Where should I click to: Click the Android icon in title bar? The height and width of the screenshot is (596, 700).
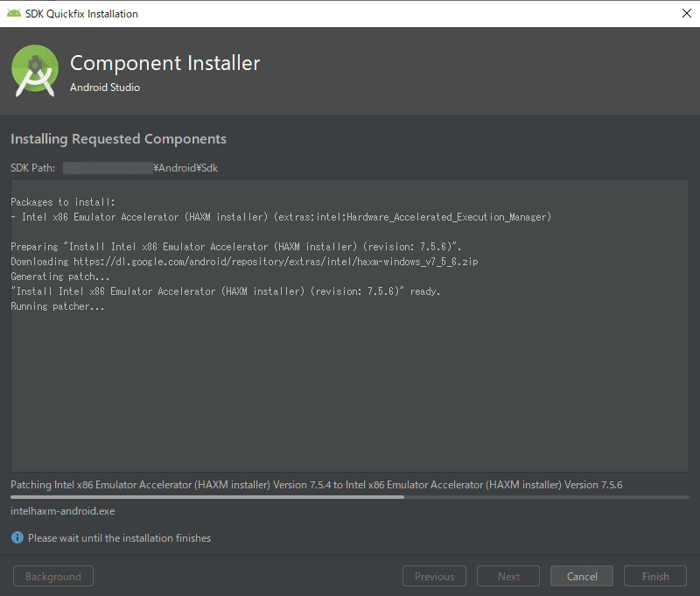tap(14, 13)
